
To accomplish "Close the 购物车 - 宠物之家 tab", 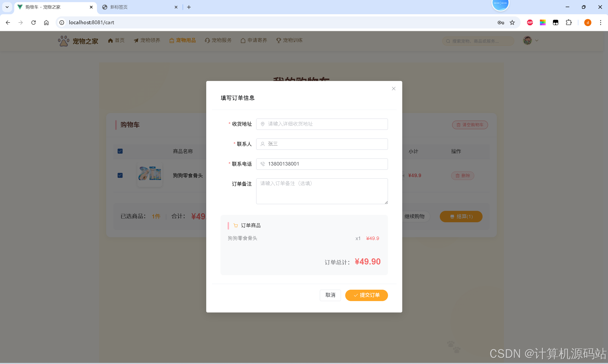I will pos(91,7).
